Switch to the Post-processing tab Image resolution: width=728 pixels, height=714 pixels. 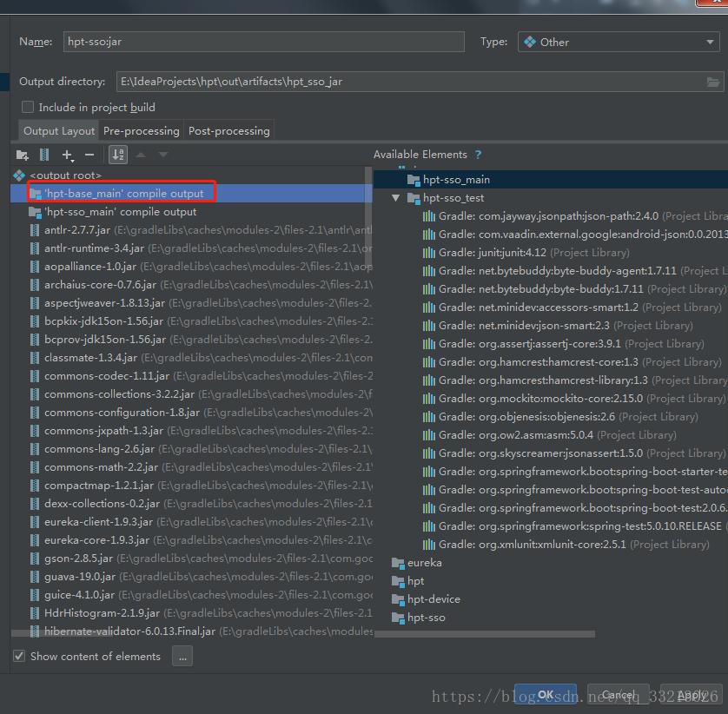(228, 131)
